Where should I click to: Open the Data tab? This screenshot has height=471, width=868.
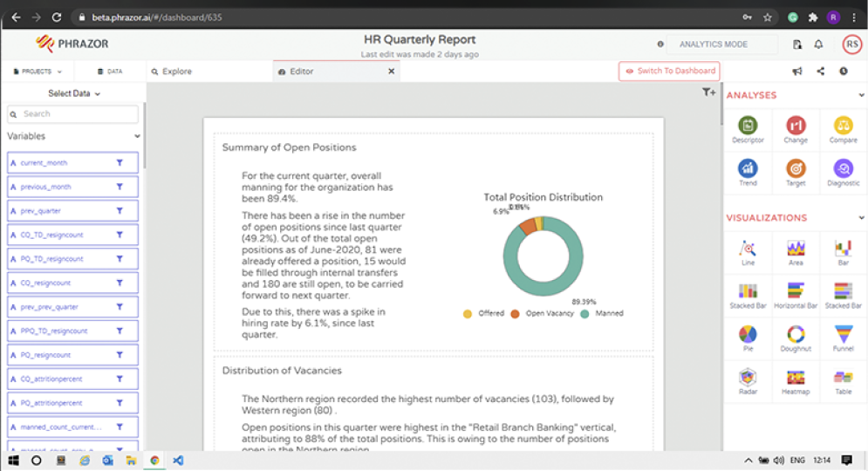tap(110, 72)
